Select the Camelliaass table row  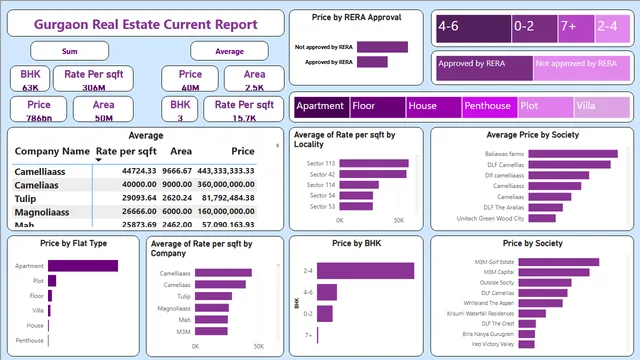coord(135,171)
